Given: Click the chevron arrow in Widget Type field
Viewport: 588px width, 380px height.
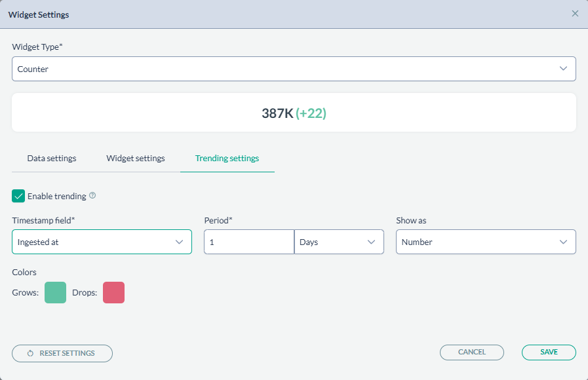Looking at the screenshot, I should tap(563, 69).
